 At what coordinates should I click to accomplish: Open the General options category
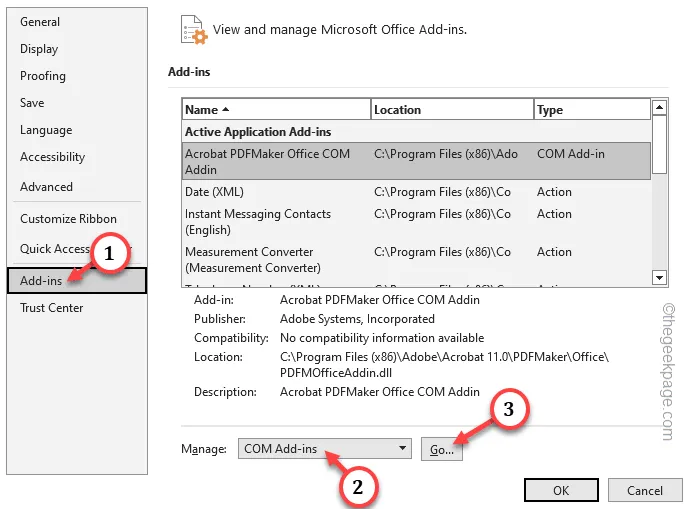pyautogui.click(x=40, y=22)
